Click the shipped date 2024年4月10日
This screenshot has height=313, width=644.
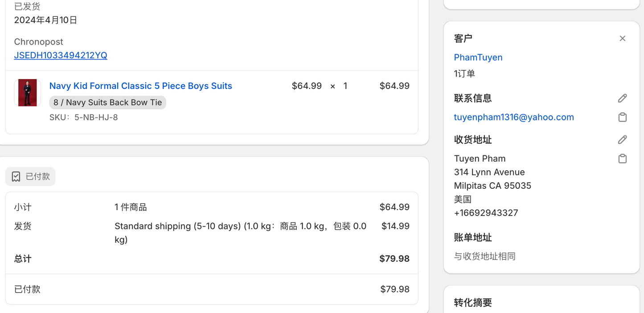[45, 20]
